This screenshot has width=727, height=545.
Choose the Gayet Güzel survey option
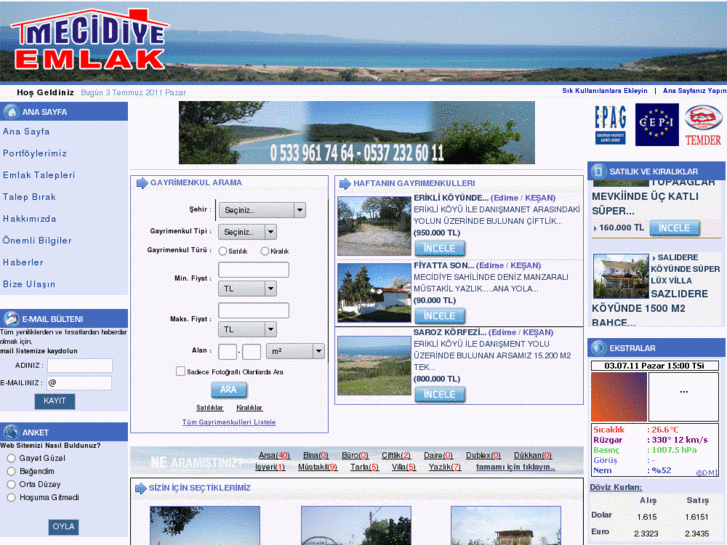(x=12, y=458)
